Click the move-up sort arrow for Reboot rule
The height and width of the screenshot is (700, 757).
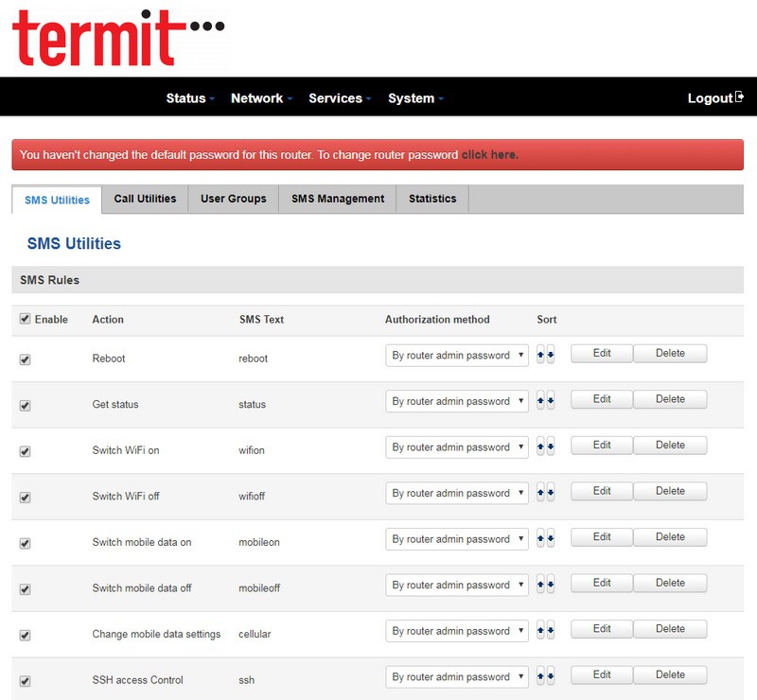[540, 356]
